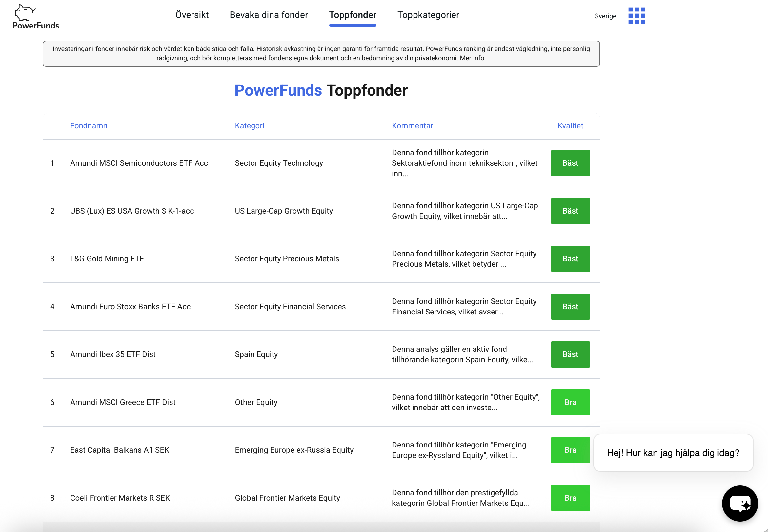Image resolution: width=768 pixels, height=532 pixels.
Task: Select the Toppfonder tab
Action: tap(352, 15)
